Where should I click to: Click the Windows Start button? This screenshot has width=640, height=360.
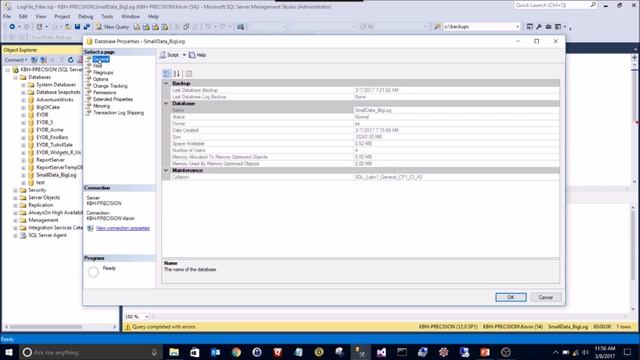tap(9, 352)
